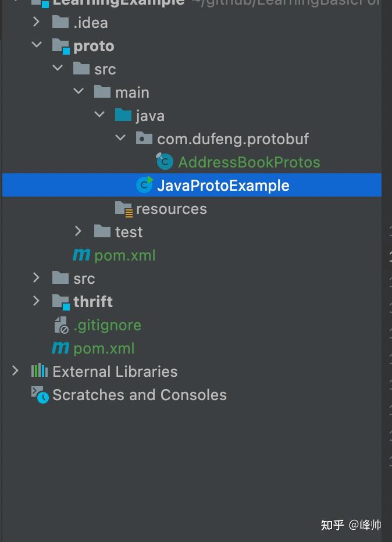Image resolution: width=392 pixels, height=542 pixels.
Task: Expand the test folder
Action: (x=78, y=231)
